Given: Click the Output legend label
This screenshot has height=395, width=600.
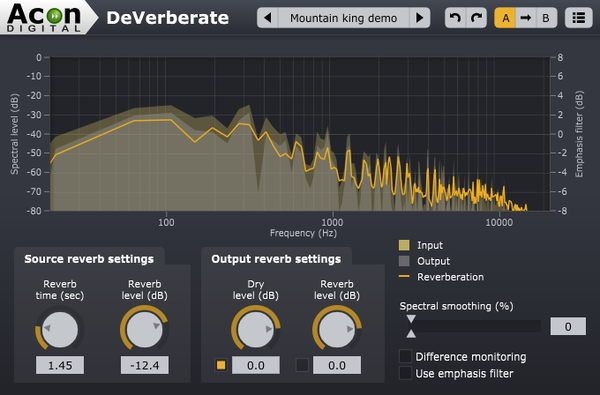Looking at the screenshot, I should click(434, 261).
